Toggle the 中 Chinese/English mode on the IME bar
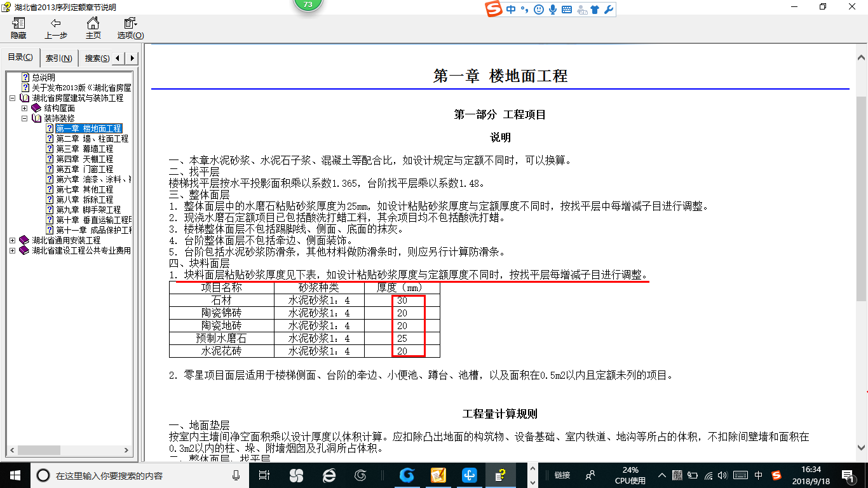868x488 pixels. tap(512, 10)
